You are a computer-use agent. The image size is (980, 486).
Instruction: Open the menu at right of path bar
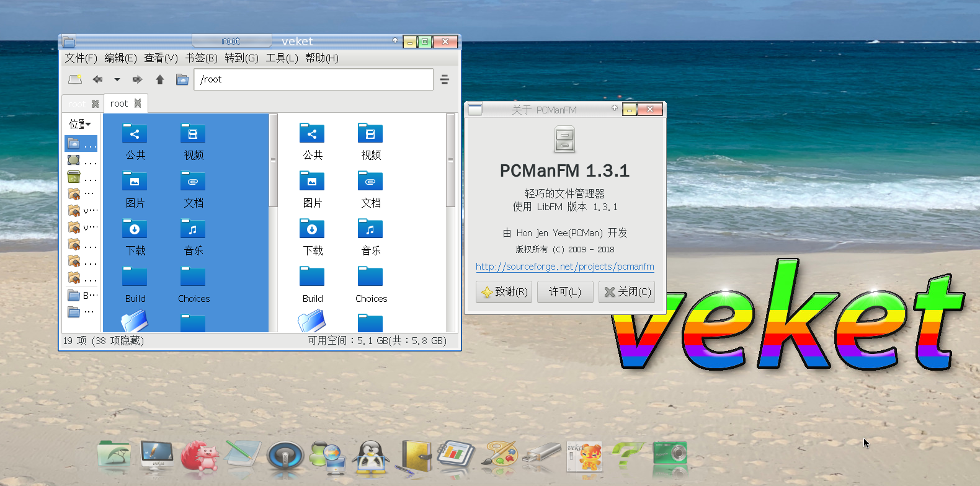[445, 79]
